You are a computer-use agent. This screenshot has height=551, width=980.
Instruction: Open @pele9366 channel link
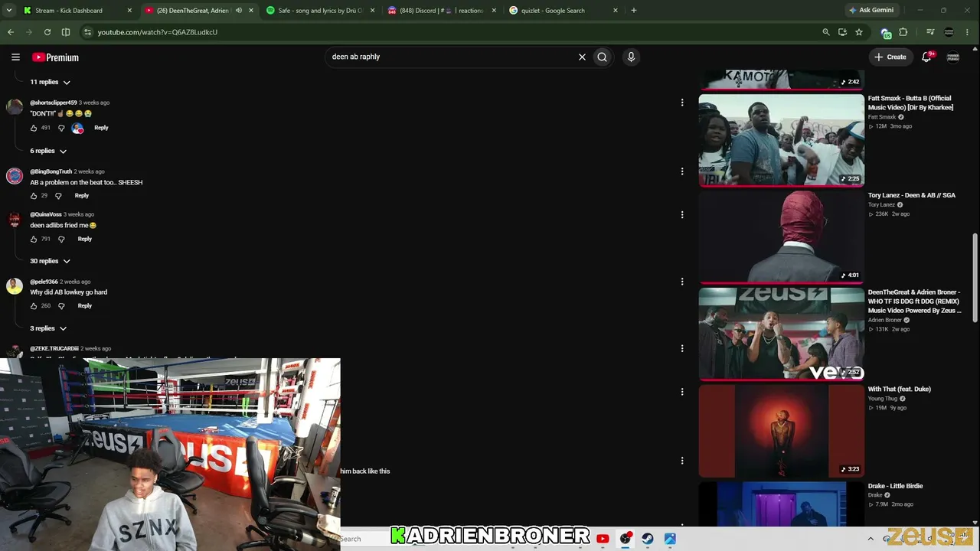44,282
